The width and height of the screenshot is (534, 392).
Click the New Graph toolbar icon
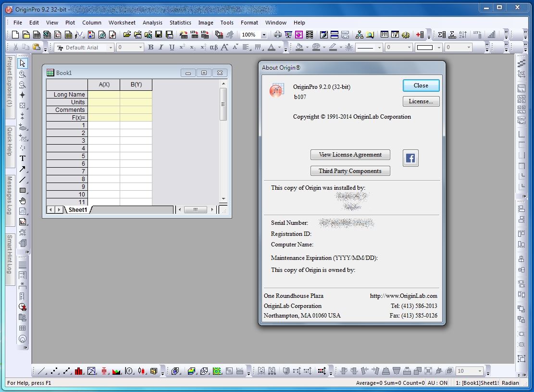58,35
